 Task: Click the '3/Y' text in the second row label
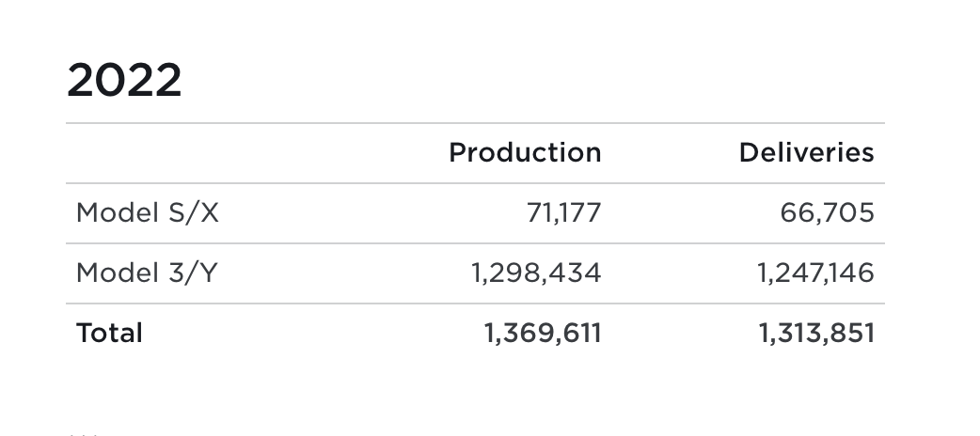(193, 272)
